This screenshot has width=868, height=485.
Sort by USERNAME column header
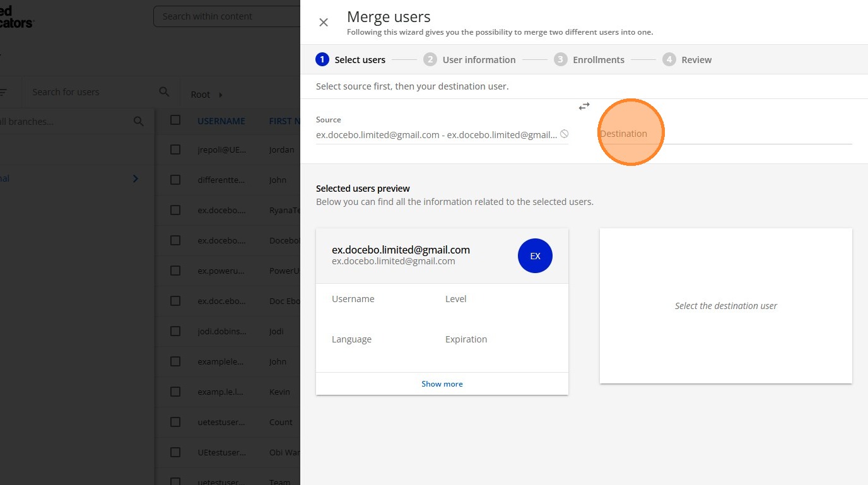click(x=221, y=121)
